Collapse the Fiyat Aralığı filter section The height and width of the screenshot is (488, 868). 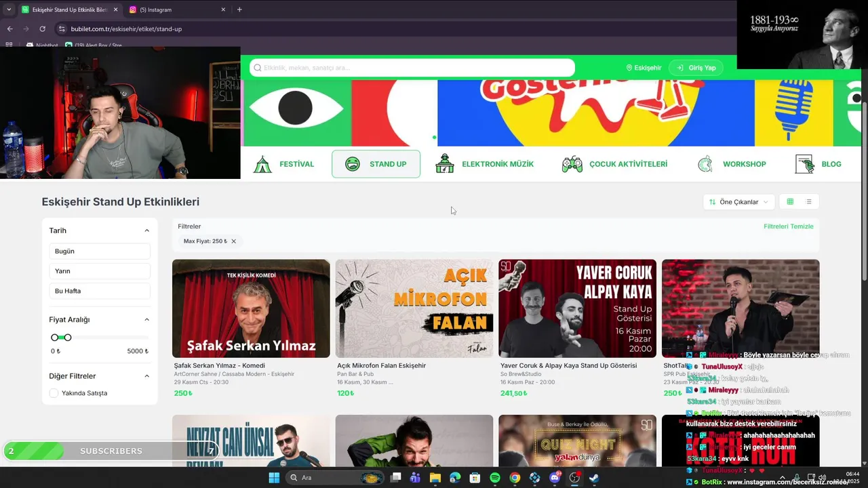pyautogui.click(x=146, y=319)
